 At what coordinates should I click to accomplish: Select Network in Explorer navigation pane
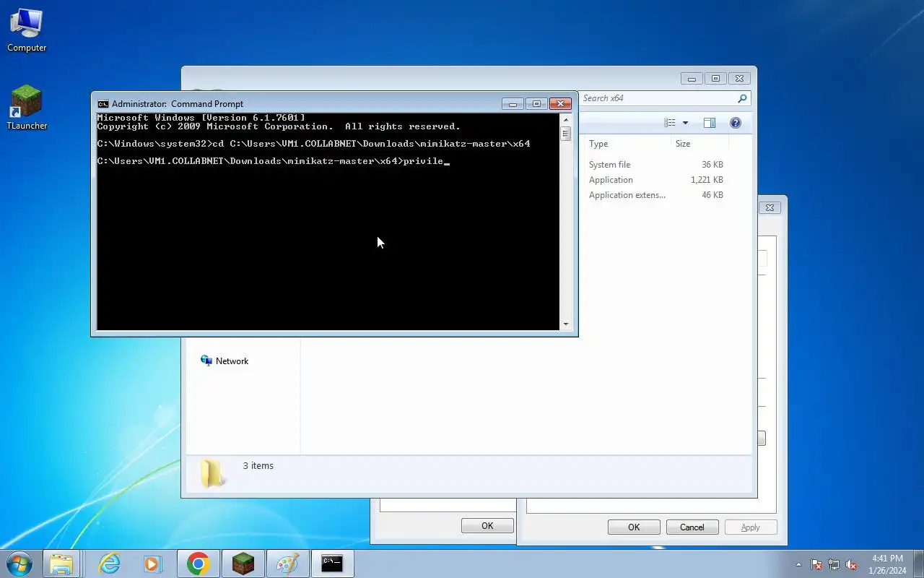(225, 361)
